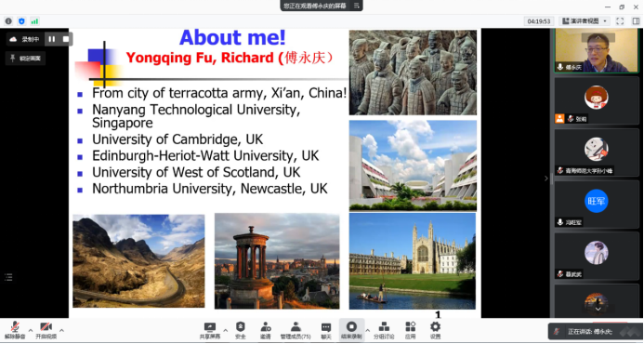Click the meeting info icon at top left
644x344 pixels.
(8, 21)
